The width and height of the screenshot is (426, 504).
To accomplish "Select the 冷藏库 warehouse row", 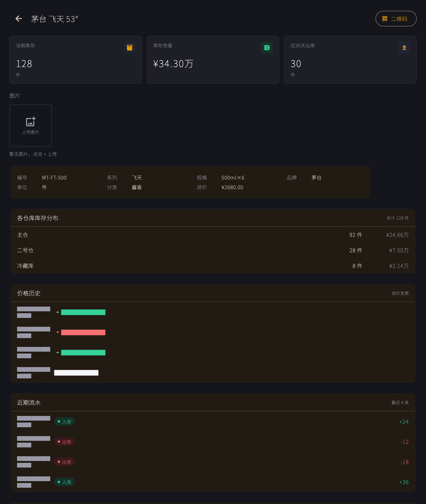I will 213,266.
